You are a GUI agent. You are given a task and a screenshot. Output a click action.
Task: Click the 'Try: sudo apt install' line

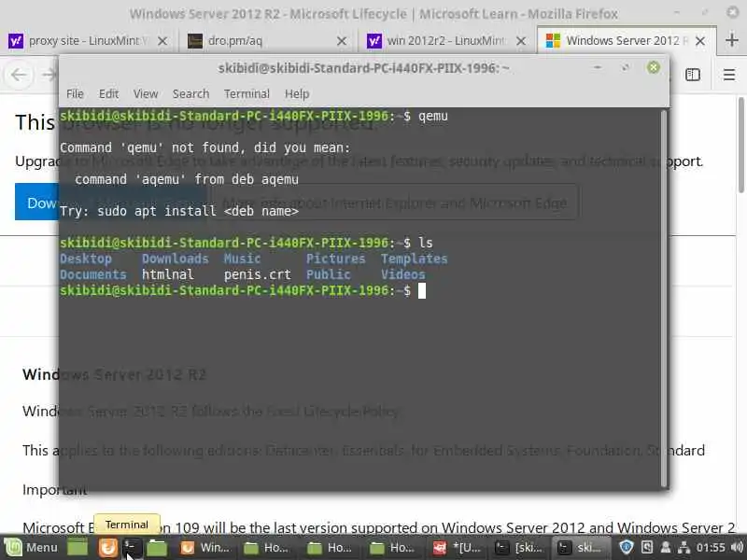tap(179, 211)
